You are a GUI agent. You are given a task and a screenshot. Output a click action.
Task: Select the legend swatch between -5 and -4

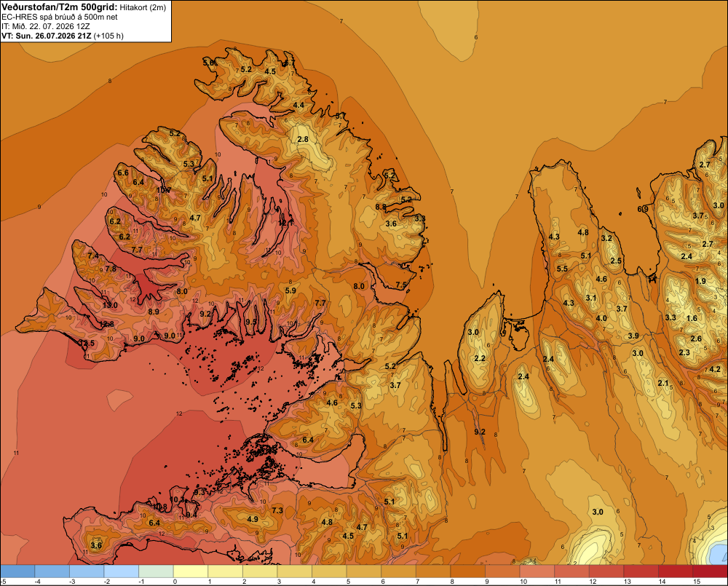[17, 571]
